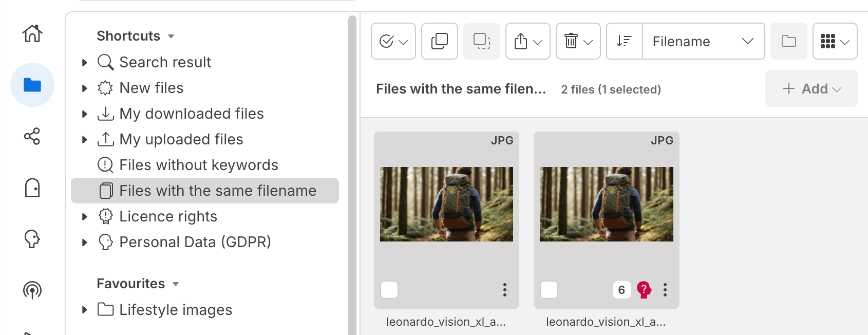Tick the checkbox on second JPG thumbnail
The height and width of the screenshot is (335, 868).
549,290
